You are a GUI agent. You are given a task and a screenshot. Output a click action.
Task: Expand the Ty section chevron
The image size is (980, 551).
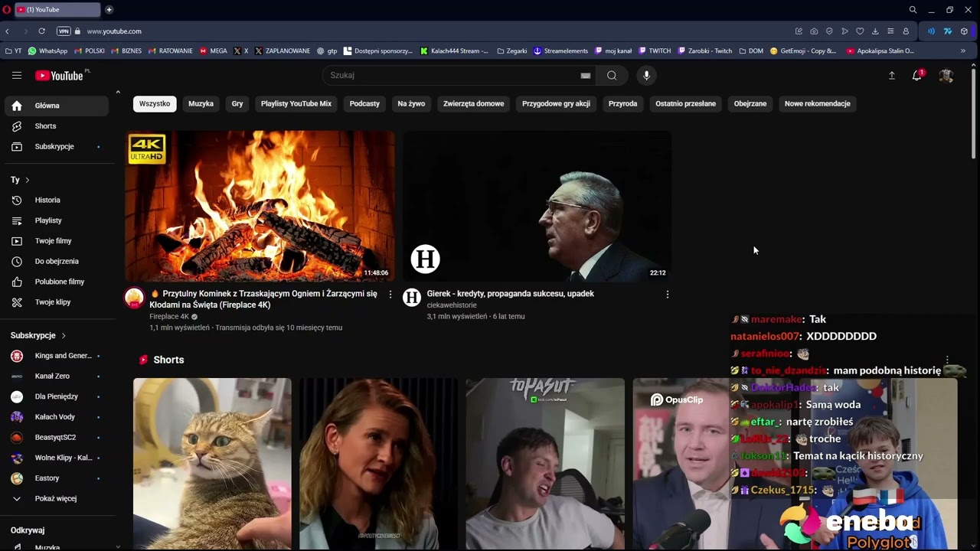(27, 180)
